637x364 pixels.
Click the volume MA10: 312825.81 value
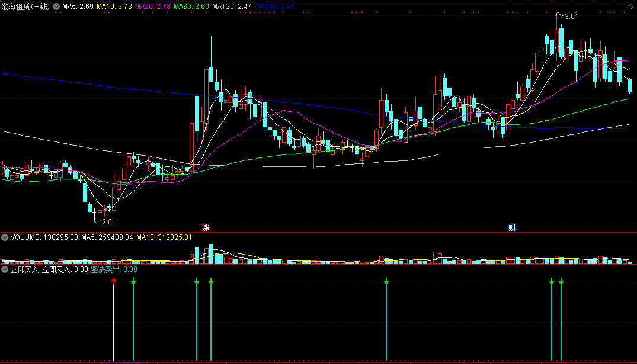pos(164,237)
